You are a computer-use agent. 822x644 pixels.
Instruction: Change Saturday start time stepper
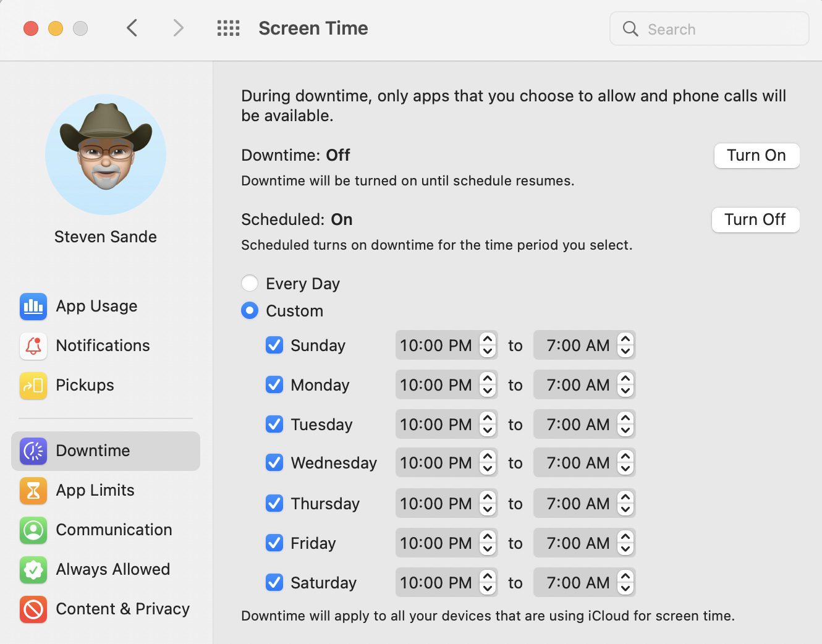(x=488, y=583)
